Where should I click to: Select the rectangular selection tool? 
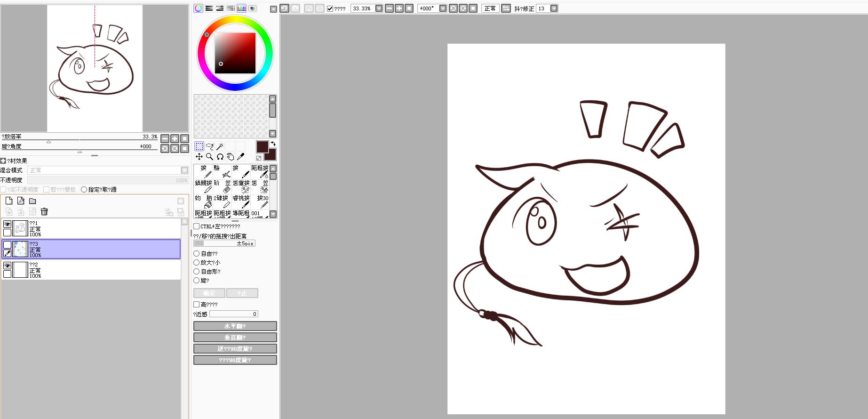click(199, 146)
